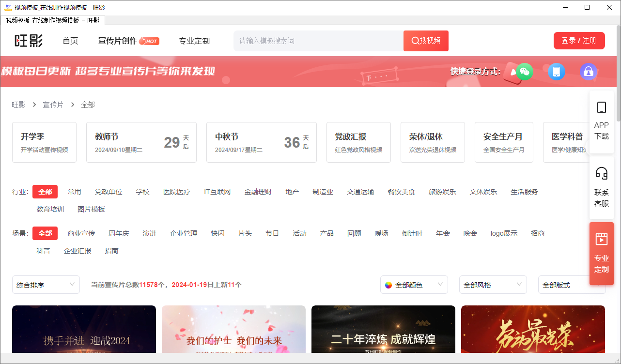Expand the 全部风格 style dropdown
Image resolution: width=621 pixels, height=364 pixels.
493,285
